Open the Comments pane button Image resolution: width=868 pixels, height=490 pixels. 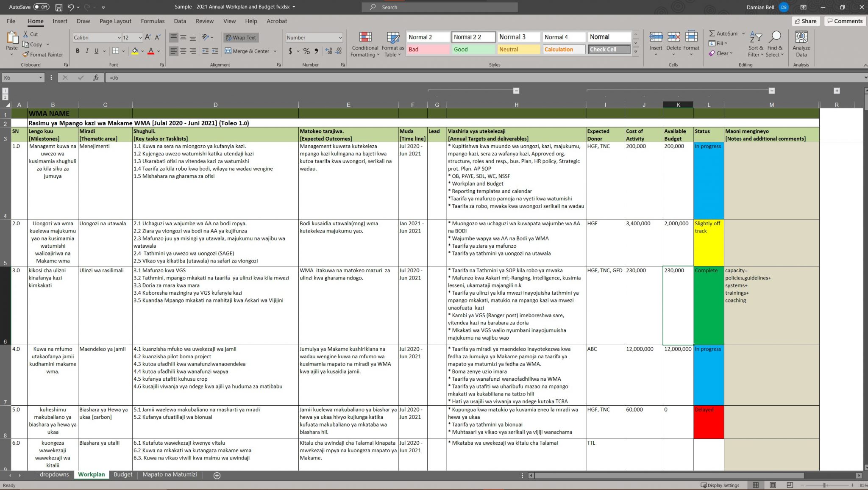pyautogui.click(x=845, y=21)
